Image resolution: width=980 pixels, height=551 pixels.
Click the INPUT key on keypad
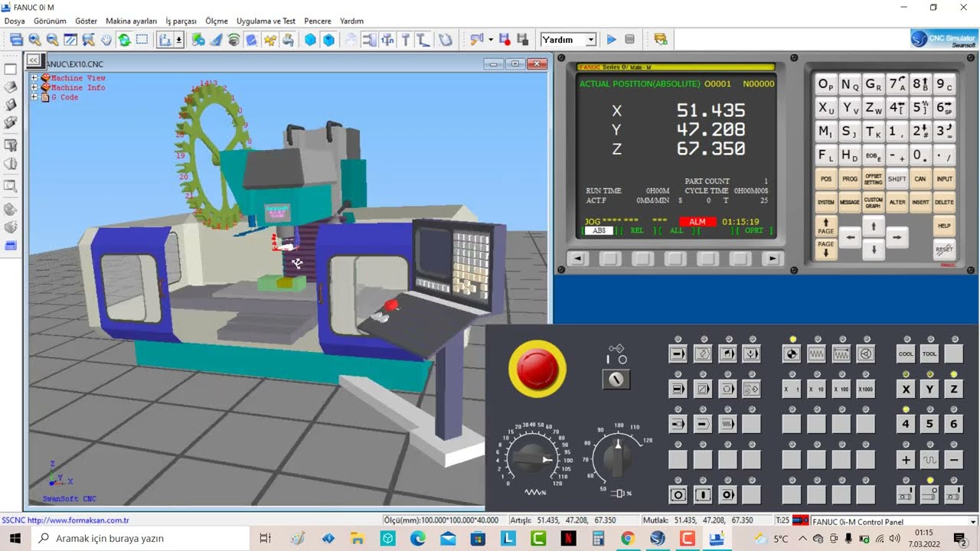(945, 179)
